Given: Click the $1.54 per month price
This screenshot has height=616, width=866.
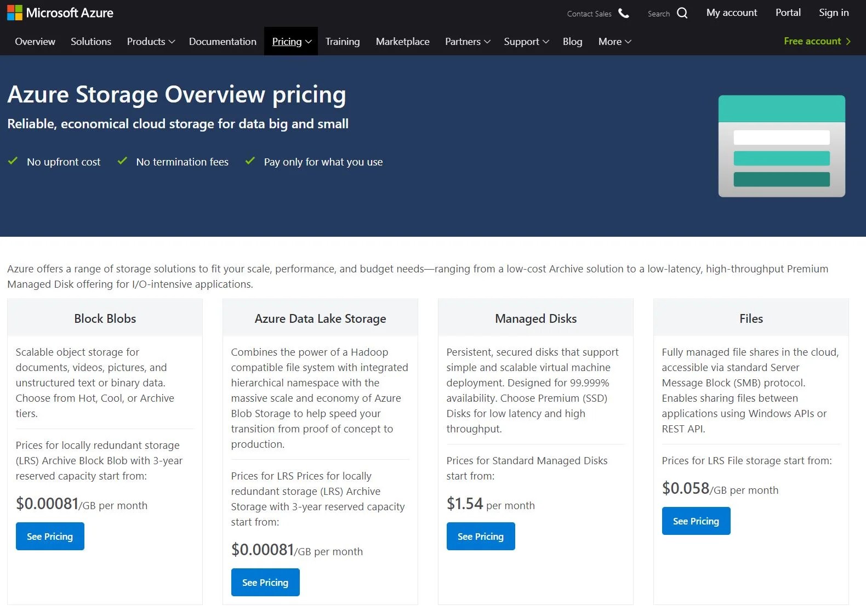Looking at the screenshot, I should (x=491, y=504).
